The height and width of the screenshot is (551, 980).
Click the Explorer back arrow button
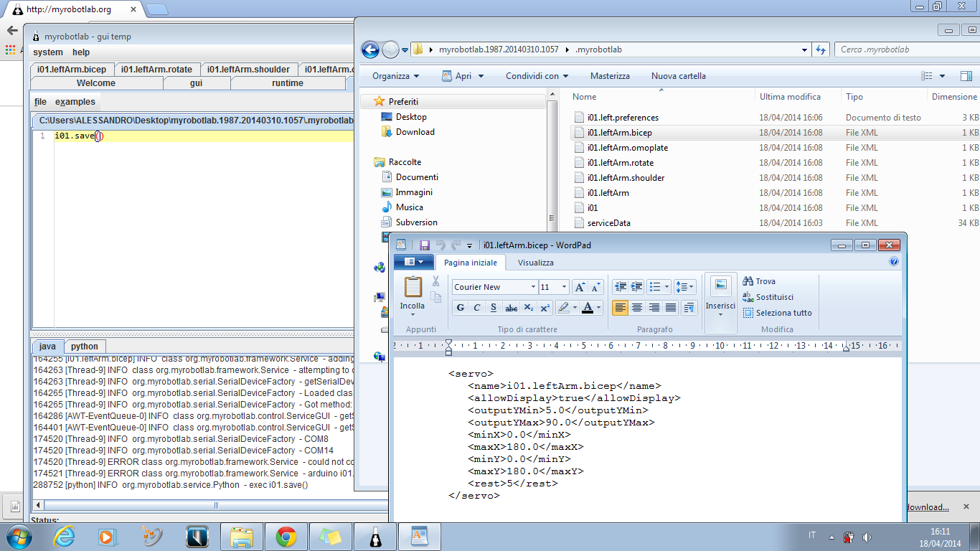pos(370,50)
